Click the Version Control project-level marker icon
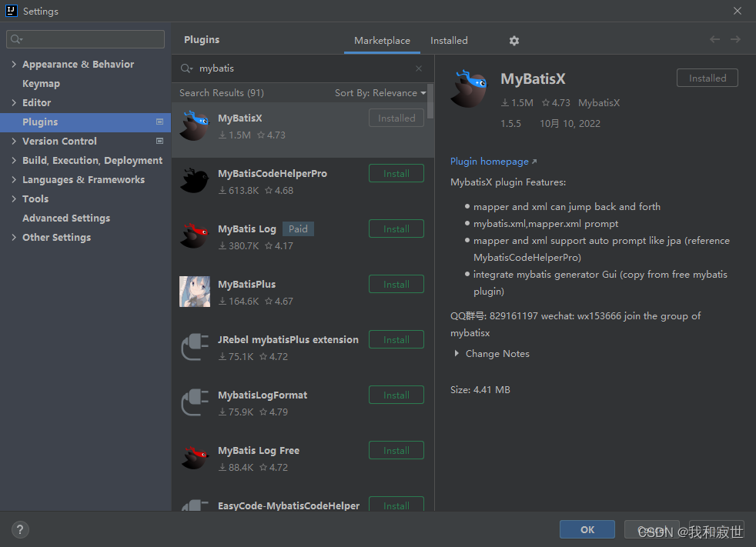This screenshot has width=756, height=547. [159, 142]
